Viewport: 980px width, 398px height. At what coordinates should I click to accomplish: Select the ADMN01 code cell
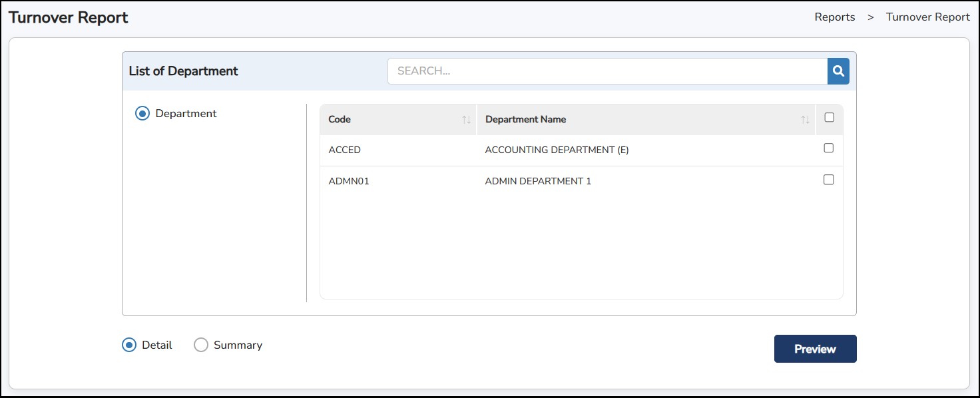(349, 181)
